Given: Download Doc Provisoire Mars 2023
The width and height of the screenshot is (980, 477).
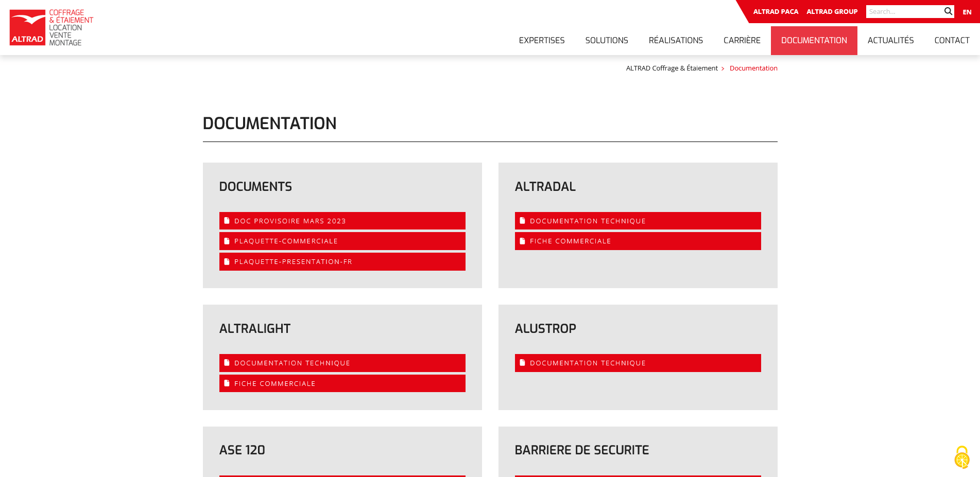Looking at the screenshot, I should point(342,221).
